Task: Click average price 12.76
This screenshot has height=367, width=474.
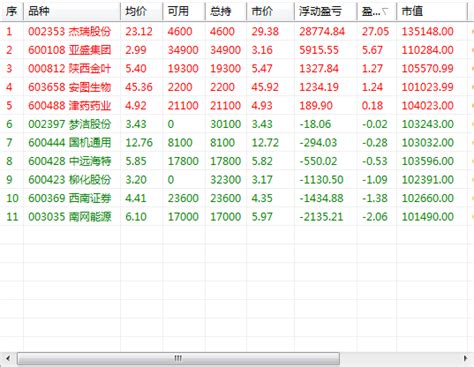Action: tap(139, 143)
